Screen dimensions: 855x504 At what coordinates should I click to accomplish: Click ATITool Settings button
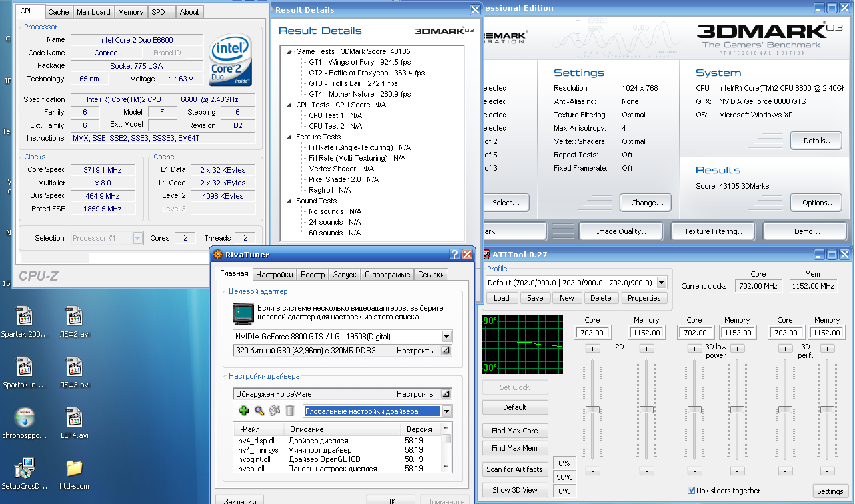tap(830, 491)
